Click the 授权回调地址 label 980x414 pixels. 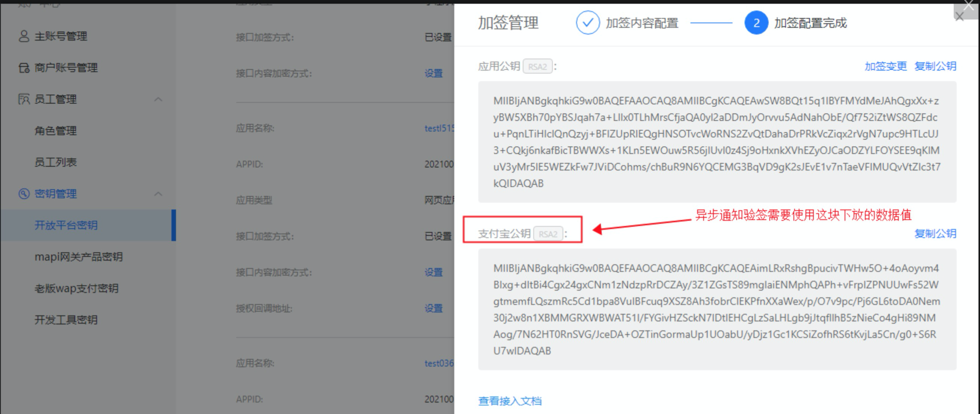tap(264, 308)
